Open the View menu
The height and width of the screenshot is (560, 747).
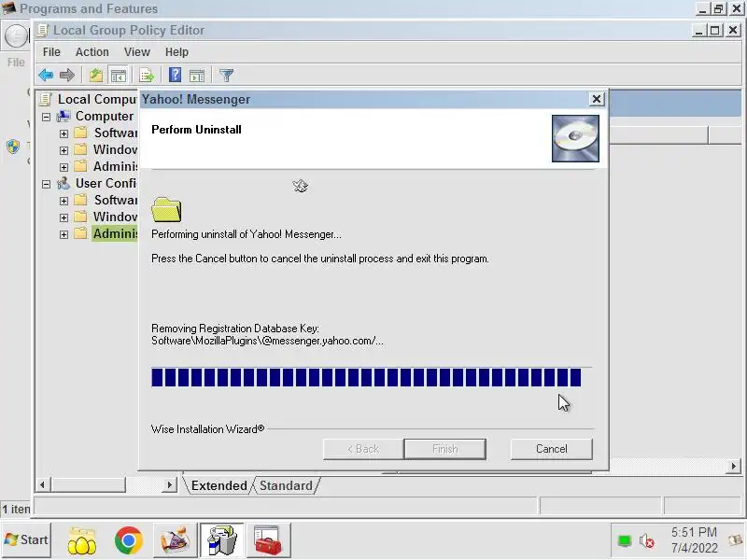pyautogui.click(x=136, y=52)
